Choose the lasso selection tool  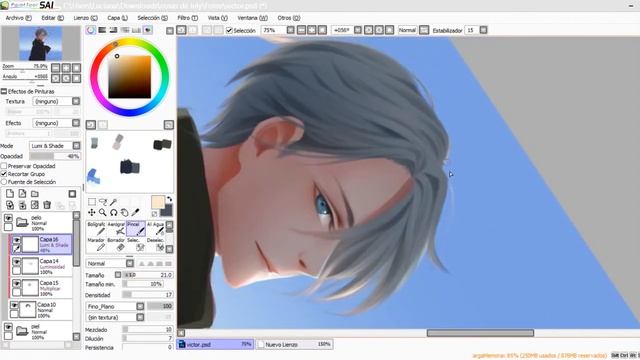point(102,202)
